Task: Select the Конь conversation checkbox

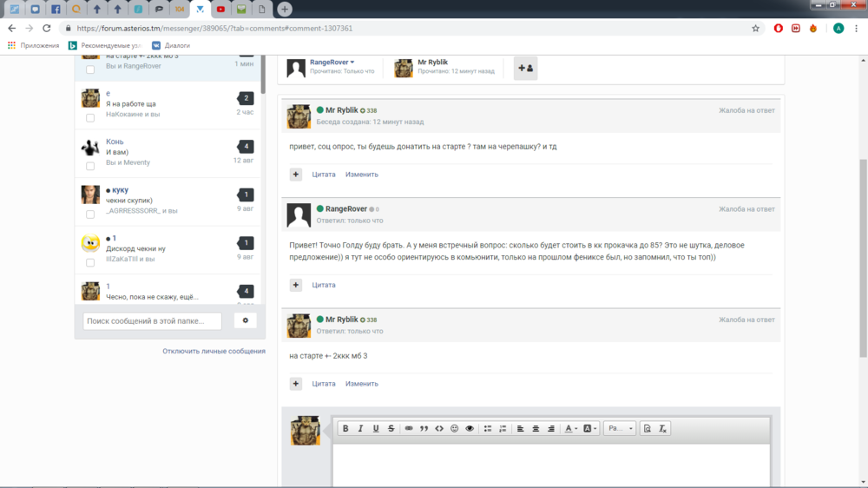Action: (x=90, y=166)
